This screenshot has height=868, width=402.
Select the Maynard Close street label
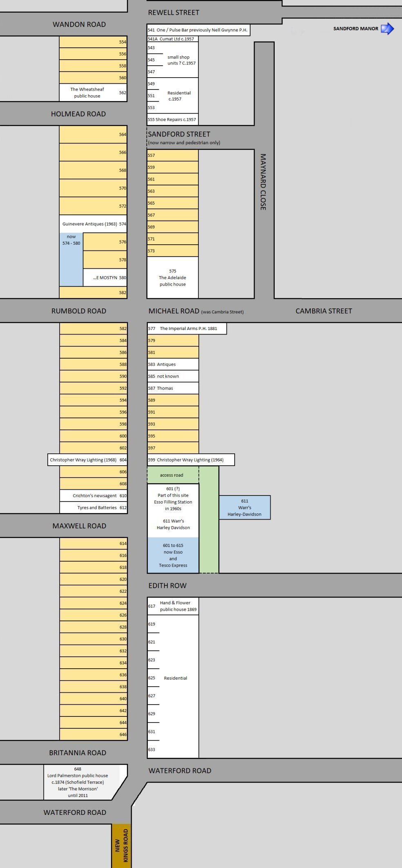point(263,182)
